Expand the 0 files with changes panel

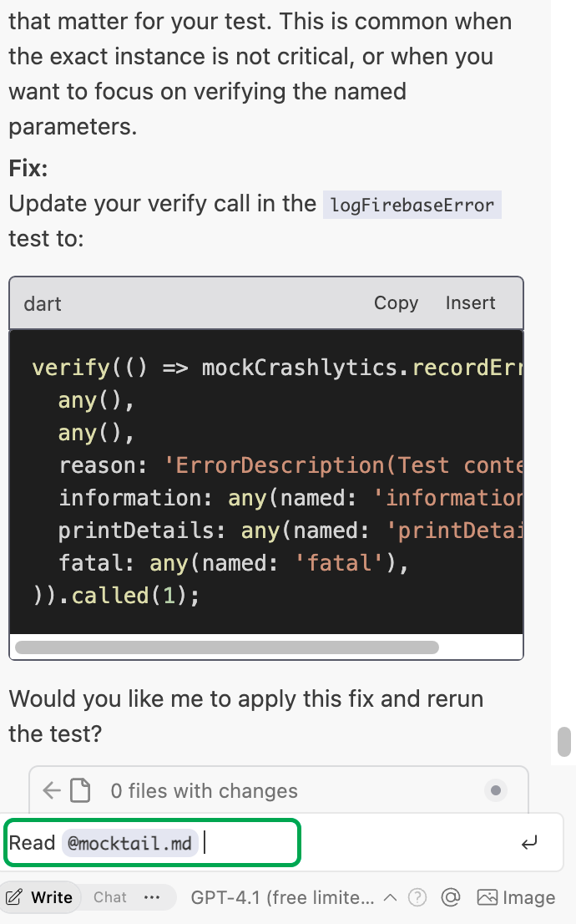coord(204,790)
